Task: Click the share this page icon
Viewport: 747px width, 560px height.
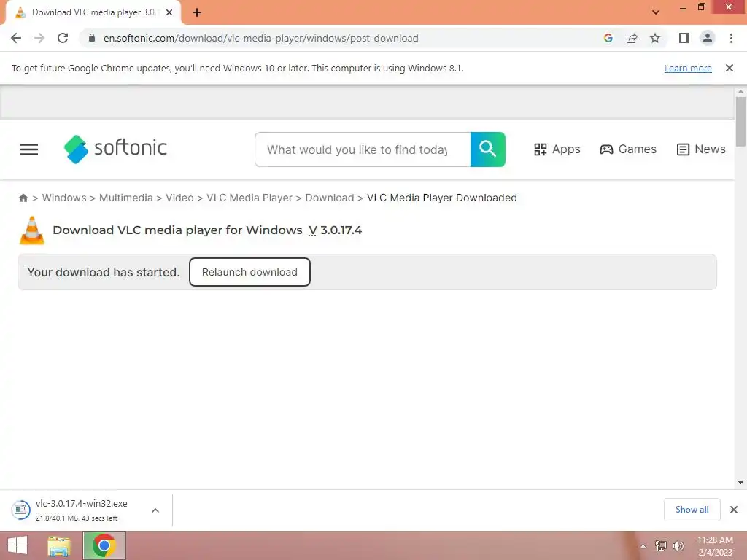Action: click(632, 38)
